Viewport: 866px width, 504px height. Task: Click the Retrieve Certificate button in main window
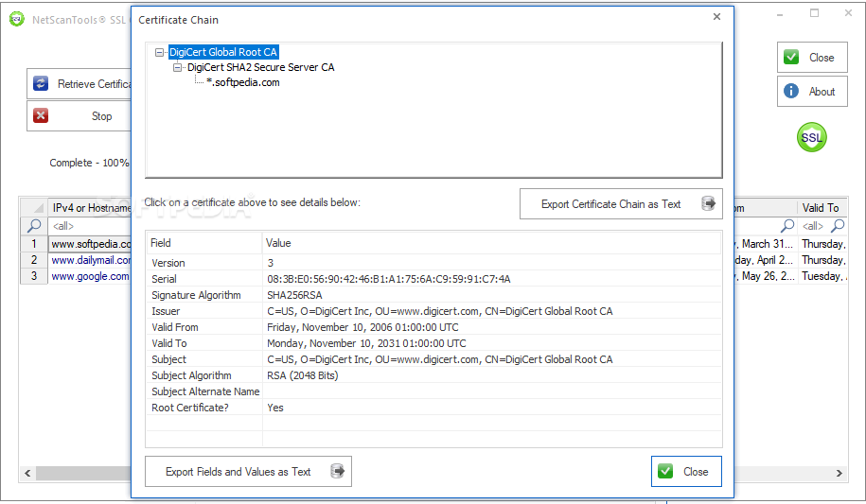[x=79, y=84]
